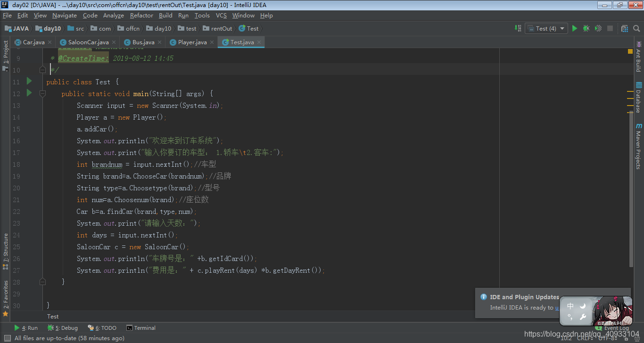The image size is (644, 343).
Task: Switch to the Bus.java editor tab
Action: tap(143, 42)
